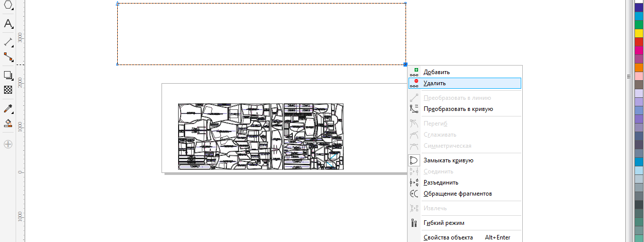Click the Симметрическая node type entry
The width and height of the screenshot is (644, 242).
click(464, 146)
